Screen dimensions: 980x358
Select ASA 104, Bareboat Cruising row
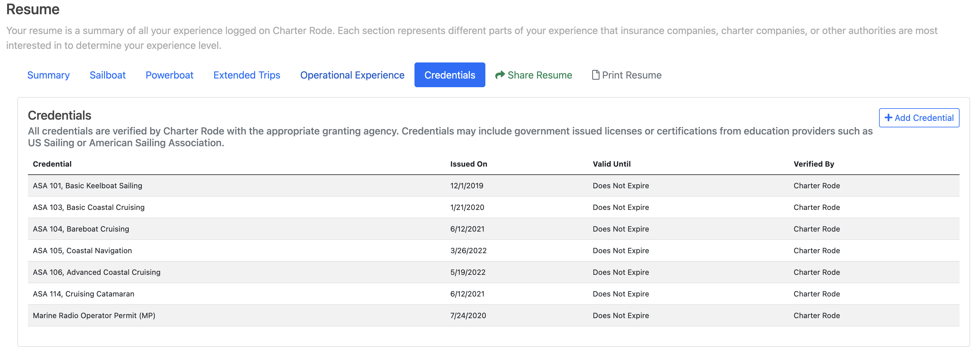tap(493, 229)
